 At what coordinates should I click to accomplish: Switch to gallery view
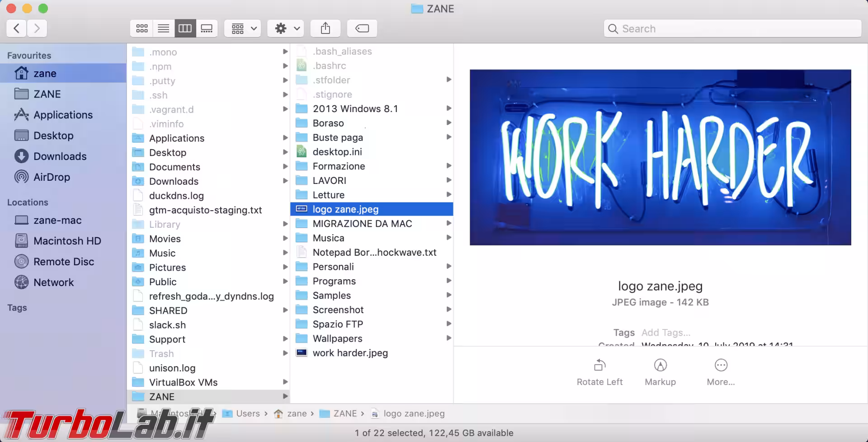(x=207, y=28)
